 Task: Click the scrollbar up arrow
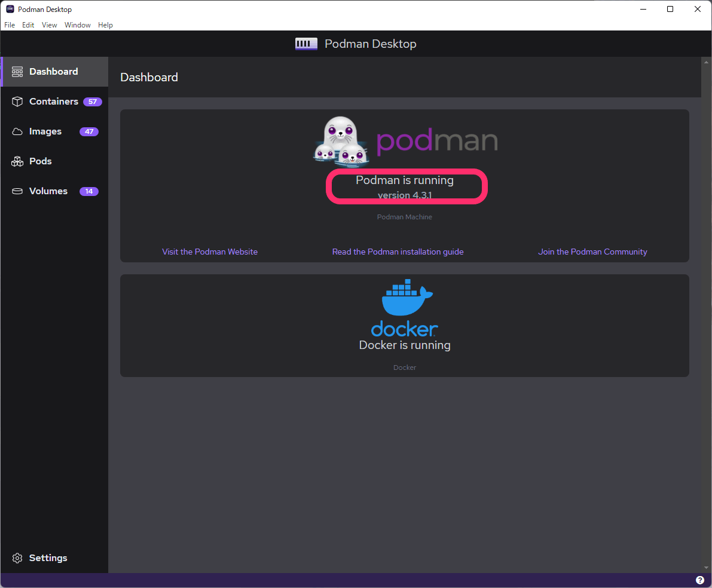[x=706, y=62]
